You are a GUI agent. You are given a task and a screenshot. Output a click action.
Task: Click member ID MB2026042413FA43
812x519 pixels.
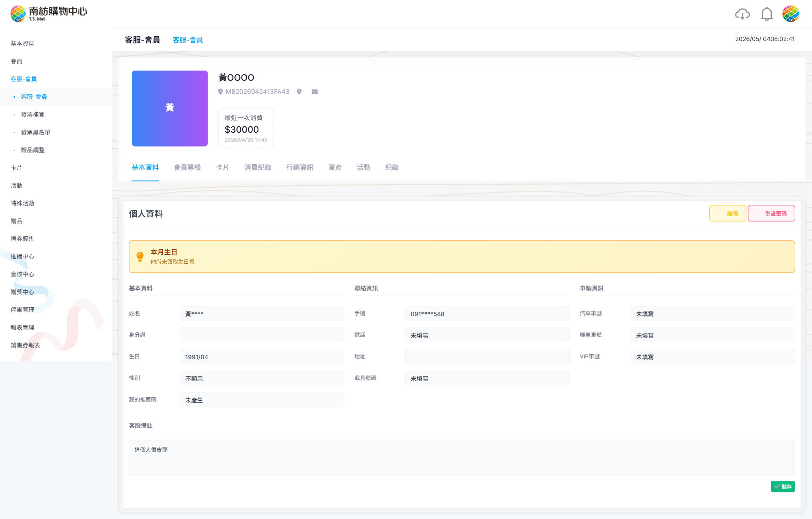(x=257, y=92)
